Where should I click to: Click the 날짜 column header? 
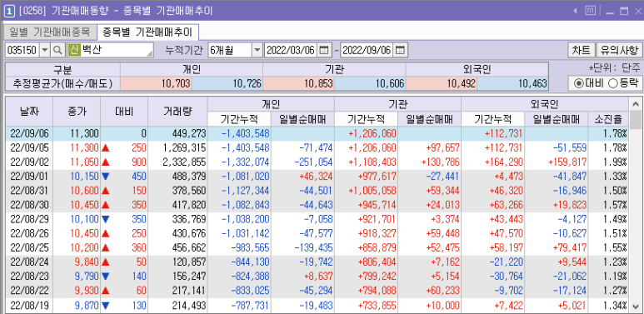(x=29, y=112)
